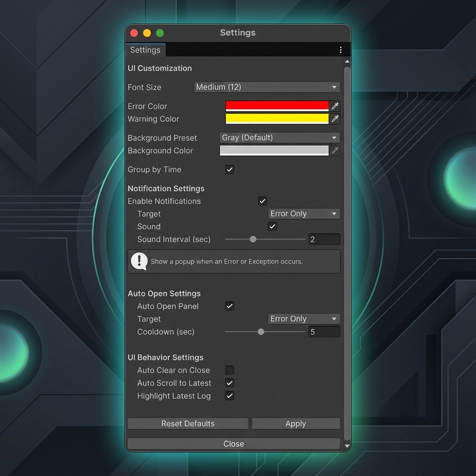Viewport: 476px width, 476px height.
Task: Toggle Auto Scroll to Latest checkbox
Action: [230, 383]
